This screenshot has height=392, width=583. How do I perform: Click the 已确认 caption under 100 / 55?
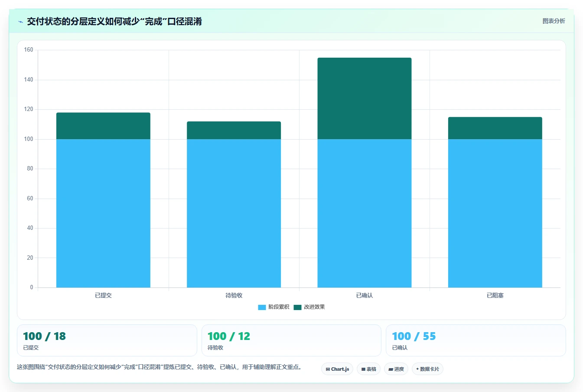point(400,348)
